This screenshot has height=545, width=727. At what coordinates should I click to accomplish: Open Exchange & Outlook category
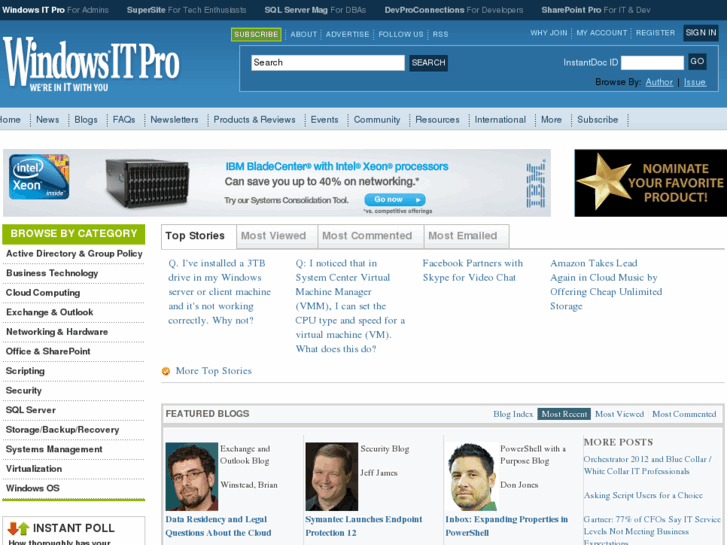coord(50,312)
